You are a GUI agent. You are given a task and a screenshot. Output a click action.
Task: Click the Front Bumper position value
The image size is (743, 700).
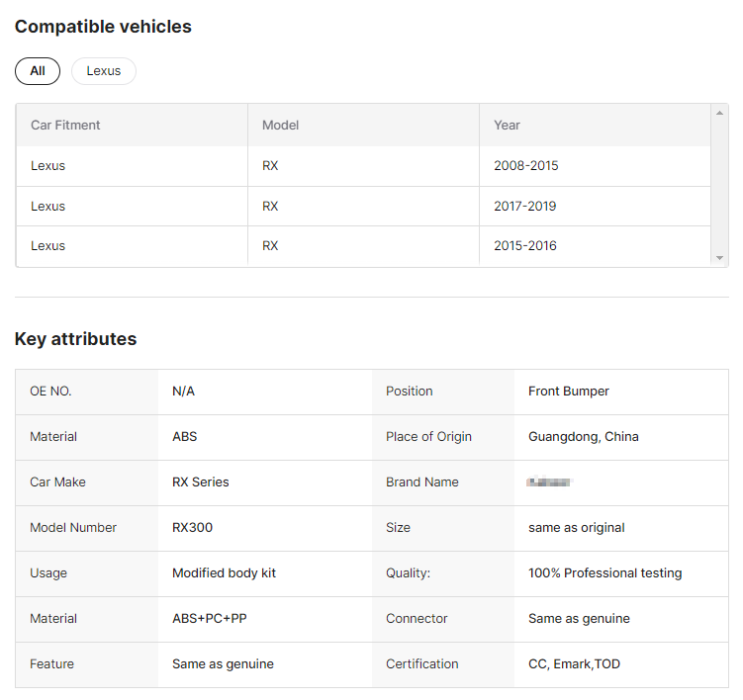(568, 392)
